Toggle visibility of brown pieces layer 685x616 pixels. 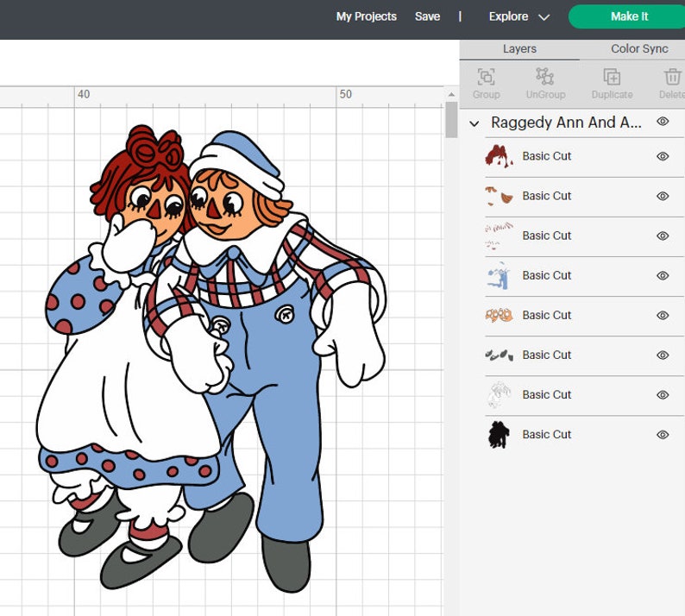pos(663,196)
